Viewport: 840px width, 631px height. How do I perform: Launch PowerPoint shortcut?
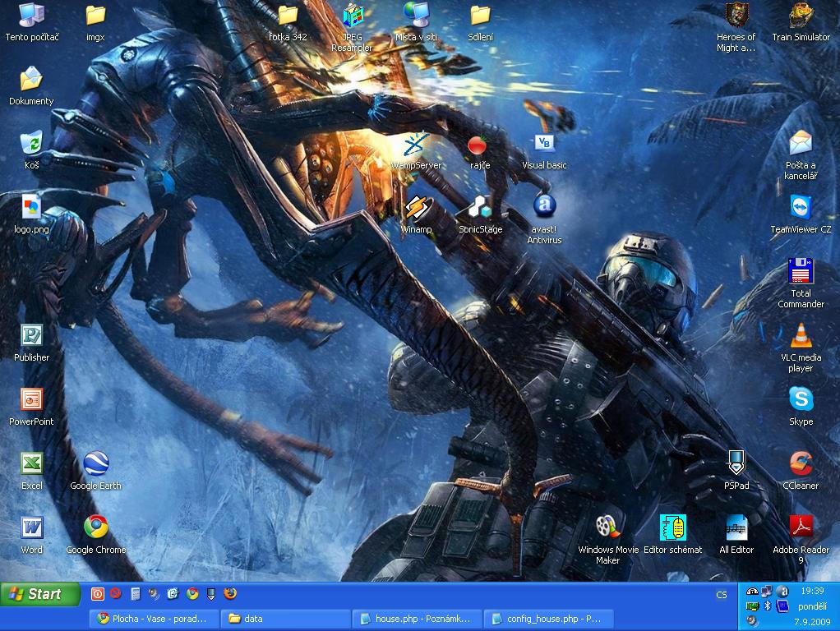tap(31, 407)
